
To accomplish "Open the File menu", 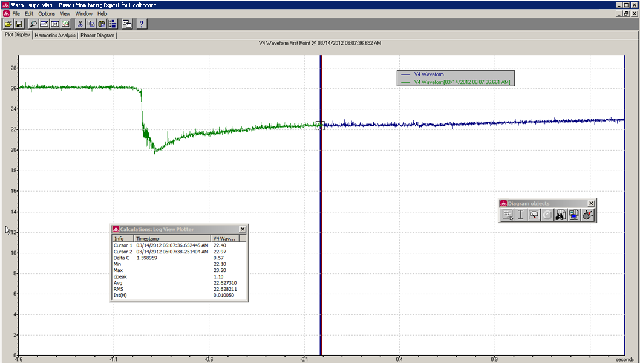I will tap(16, 13).
